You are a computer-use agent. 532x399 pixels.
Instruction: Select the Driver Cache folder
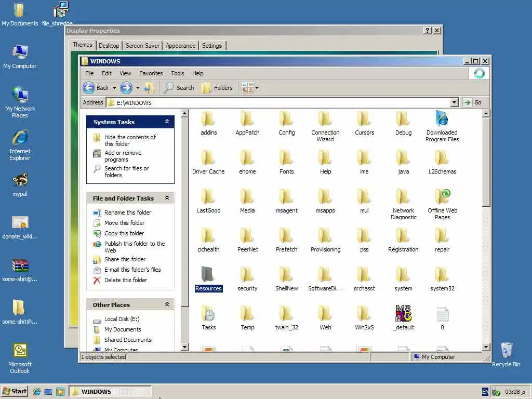pyautogui.click(x=208, y=162)
